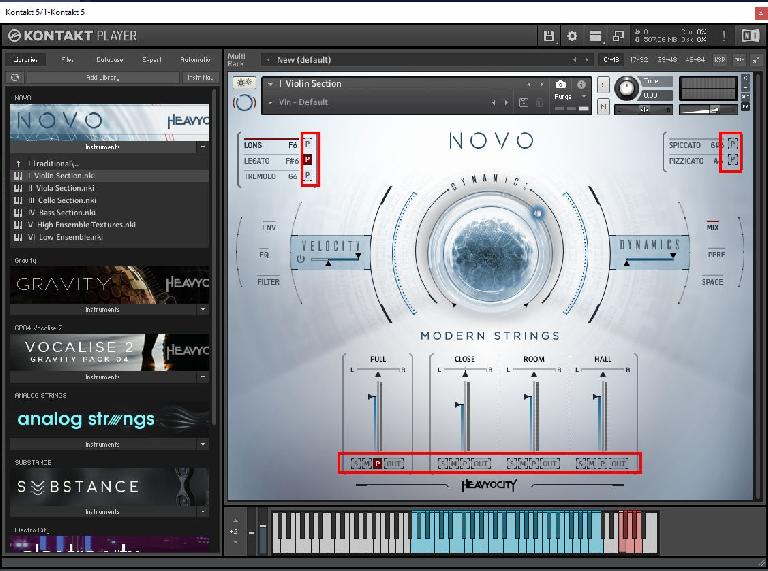Click the snapshot camera icon
This screenshot has width=768, height=571.
[x=561, y=85]
